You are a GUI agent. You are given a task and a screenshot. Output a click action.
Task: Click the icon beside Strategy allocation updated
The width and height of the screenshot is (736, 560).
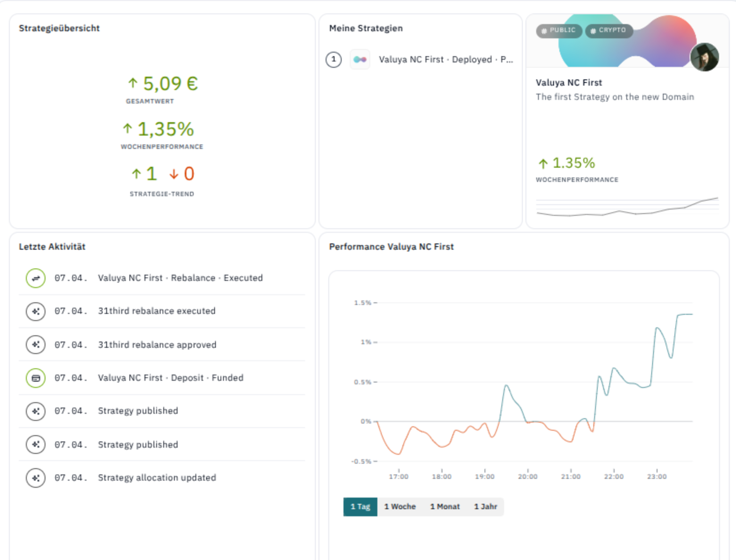pos(36,478)
